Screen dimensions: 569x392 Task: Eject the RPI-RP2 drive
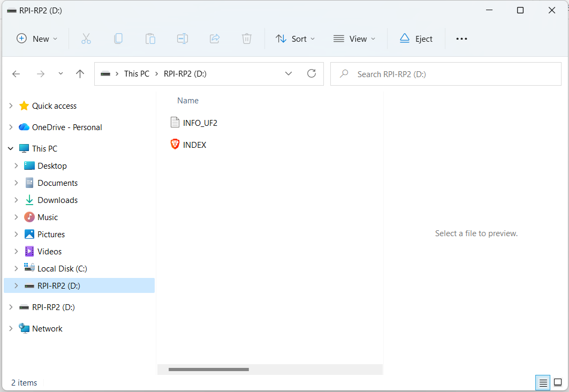(416, 39)
